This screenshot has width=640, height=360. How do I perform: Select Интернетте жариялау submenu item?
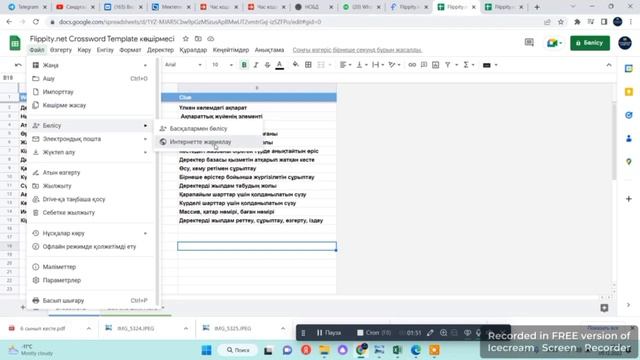[209, 142]
